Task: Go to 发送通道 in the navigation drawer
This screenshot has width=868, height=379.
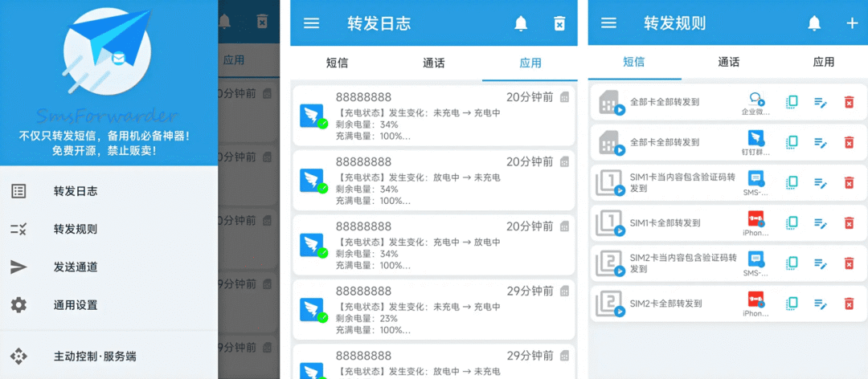Action: pyautogui.click(x=108, y=267)
